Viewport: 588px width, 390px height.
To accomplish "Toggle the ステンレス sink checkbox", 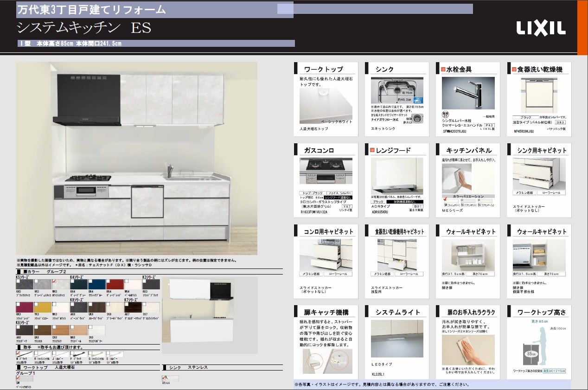I will 164,377.
